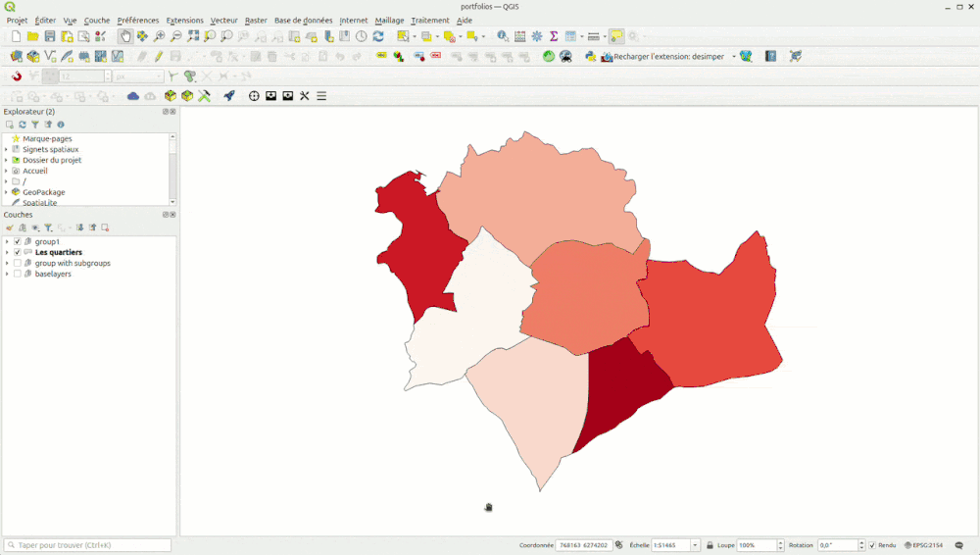The width and height of the screenshot is (980, 555).
Task: Filter the Explorateur browser tree
Action: 35,125
